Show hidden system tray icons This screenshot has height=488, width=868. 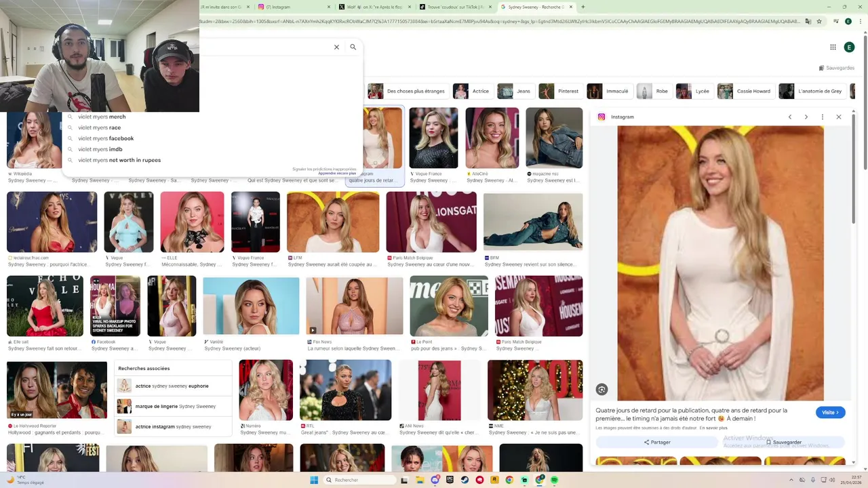[791, 480]
